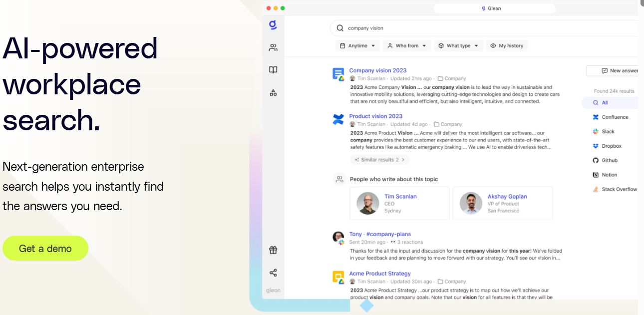Select the All results filter tab
Screen dimensions: 644x315
pyautogui.click(x=605, y=103)
